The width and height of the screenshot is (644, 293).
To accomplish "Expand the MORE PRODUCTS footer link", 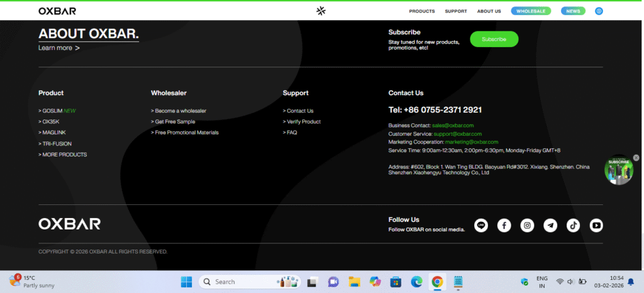I will coord(64,155).
